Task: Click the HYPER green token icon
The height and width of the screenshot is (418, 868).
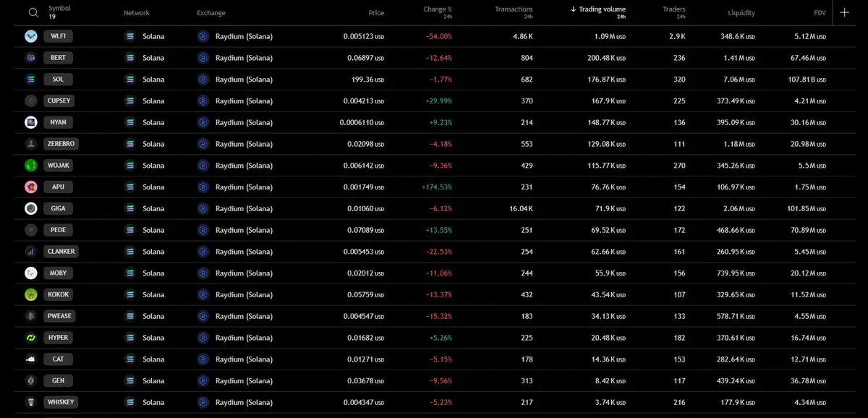Action: pyautogui.click(x=31, y=338)
